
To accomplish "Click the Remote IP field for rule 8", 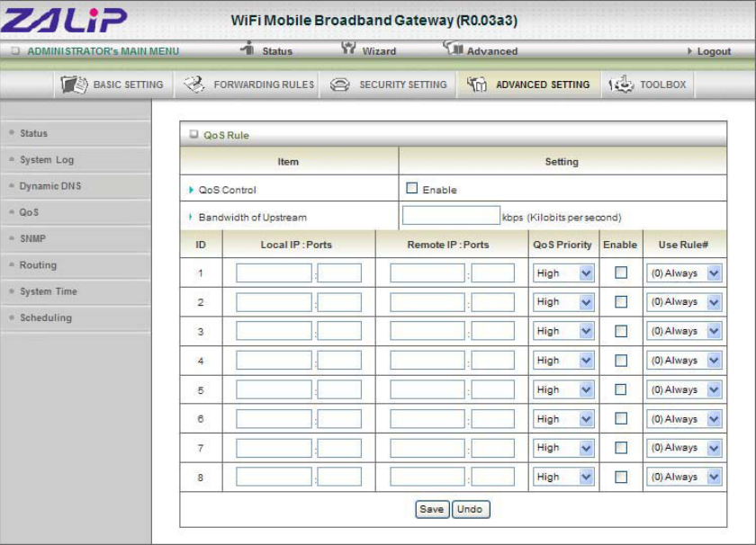I will click(x=427, y=477).
